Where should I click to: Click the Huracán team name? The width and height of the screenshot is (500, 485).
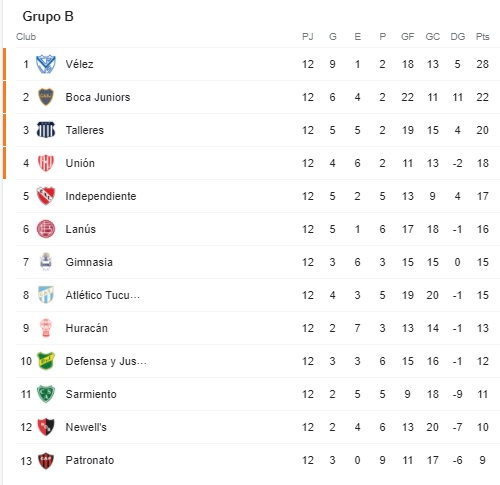click(87, 328)
